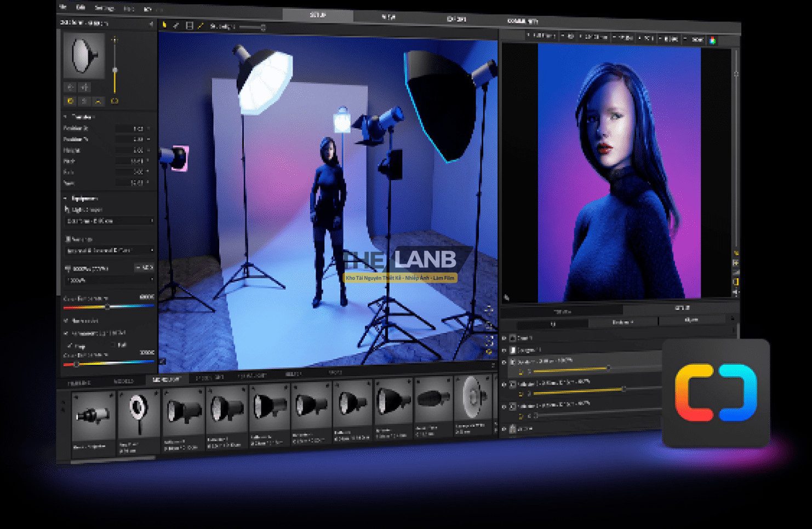Click the rainbow set.a.light 3D app logo
This screenshot has width=812, height=529.
point(716,393)
